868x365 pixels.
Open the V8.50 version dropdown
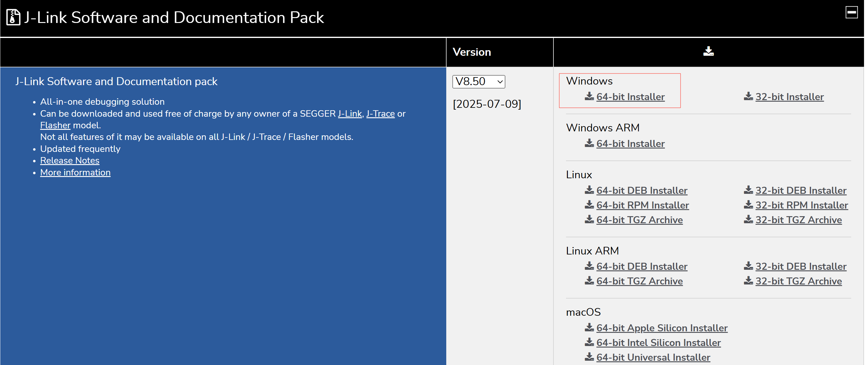pos(478,81)
